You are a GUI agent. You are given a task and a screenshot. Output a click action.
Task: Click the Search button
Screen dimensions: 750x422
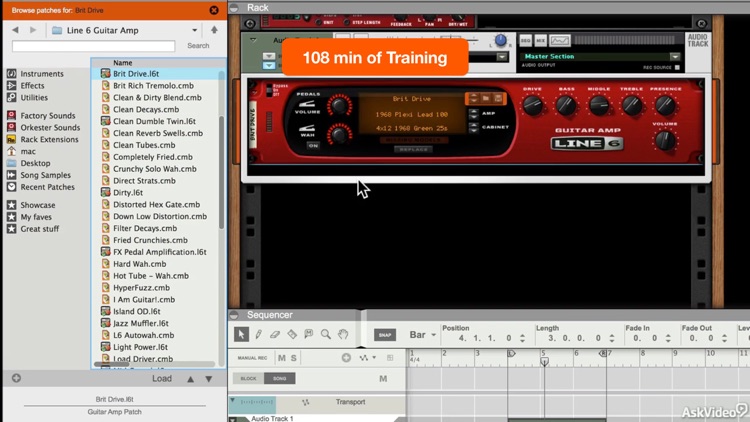click(x=198, y=45)
